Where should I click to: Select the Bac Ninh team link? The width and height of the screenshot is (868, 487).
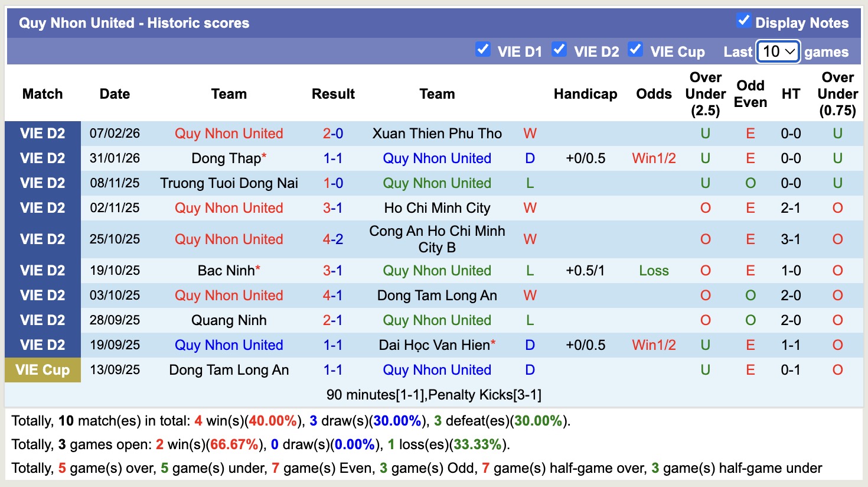(x=225, y=270)
